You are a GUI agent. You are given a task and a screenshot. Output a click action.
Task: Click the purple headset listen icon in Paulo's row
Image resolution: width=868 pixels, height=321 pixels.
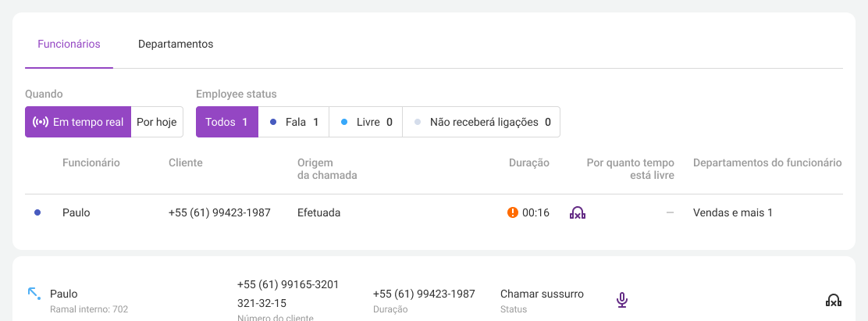tap(578, 212)
